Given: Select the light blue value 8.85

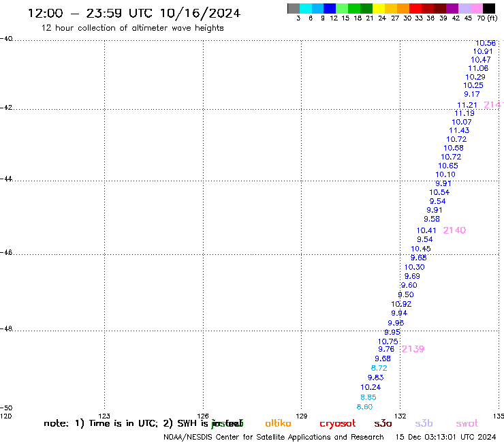Looking at the screenshot, I should click(x=368, y=397).
